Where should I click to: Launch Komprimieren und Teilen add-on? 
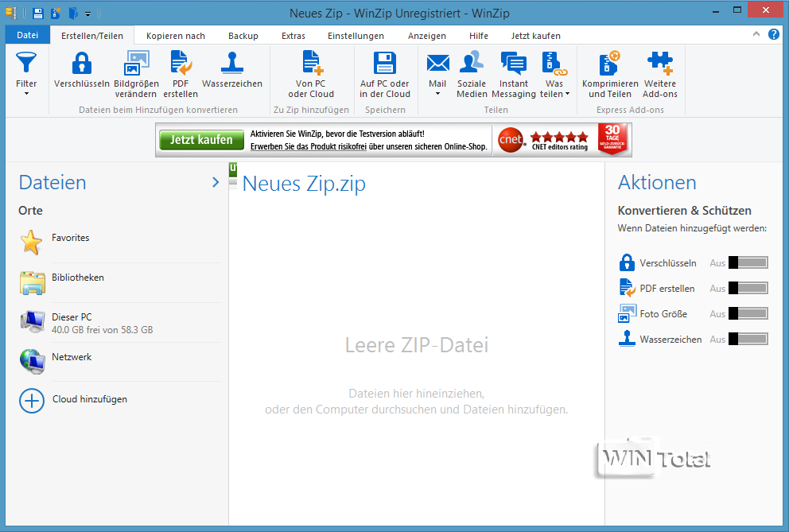click(610, 74)
